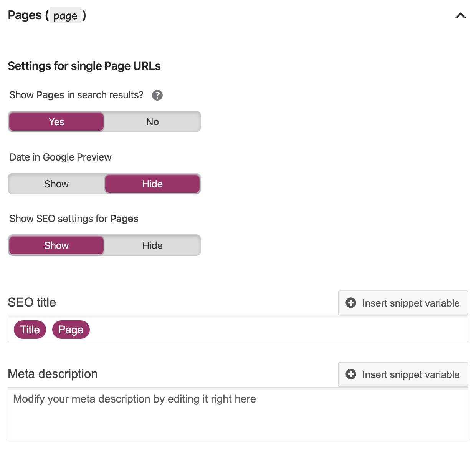Select the Title variable tag in SEO title
The height and width of the screenshot is (454, 476).
coord(30,330)
